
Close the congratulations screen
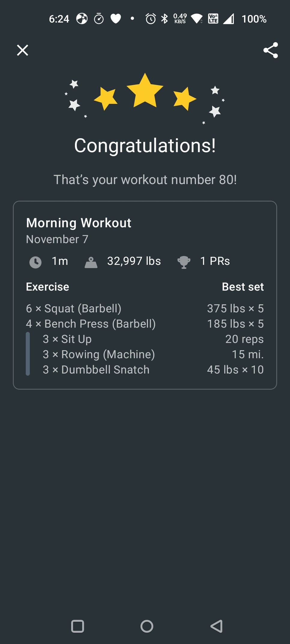23,50
